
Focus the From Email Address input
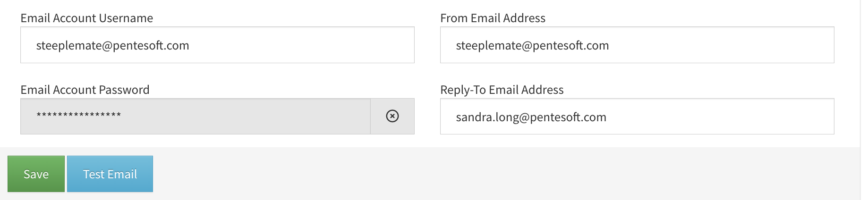click(637, 45)
